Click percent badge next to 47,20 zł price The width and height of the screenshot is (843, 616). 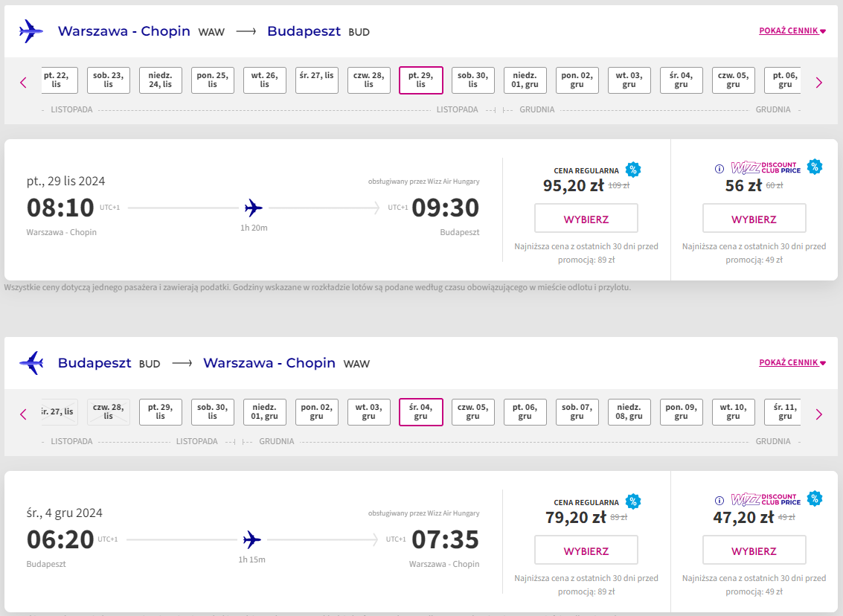tap(815, 498)
